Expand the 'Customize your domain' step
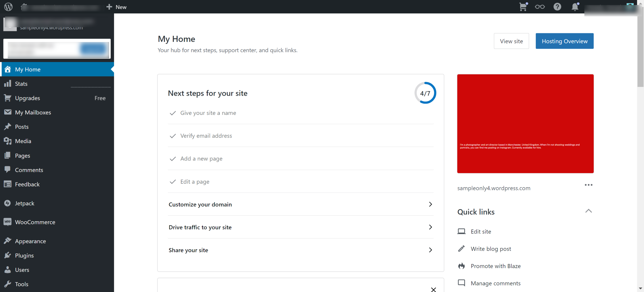The width and height of the screenshot is (644, 292). [430, 204]
